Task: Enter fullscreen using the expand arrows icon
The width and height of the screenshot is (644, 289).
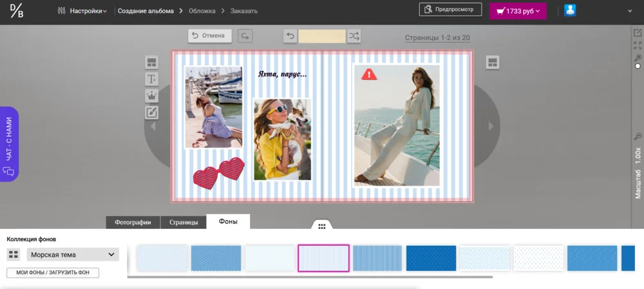Action: click(x=638, y=45)
